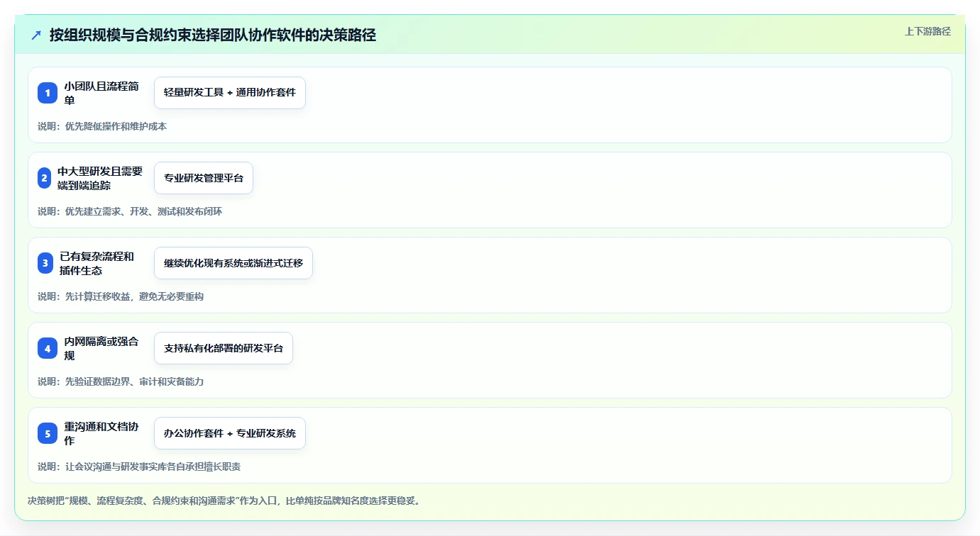Click the step 4 number badge
The height and width of the screenshot is (536, 980).
[48, 348]
